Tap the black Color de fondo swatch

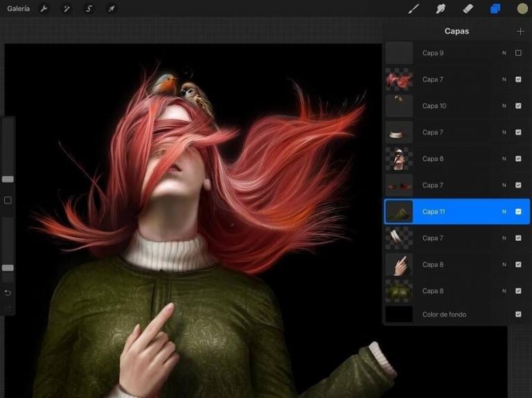pos(399,314)
